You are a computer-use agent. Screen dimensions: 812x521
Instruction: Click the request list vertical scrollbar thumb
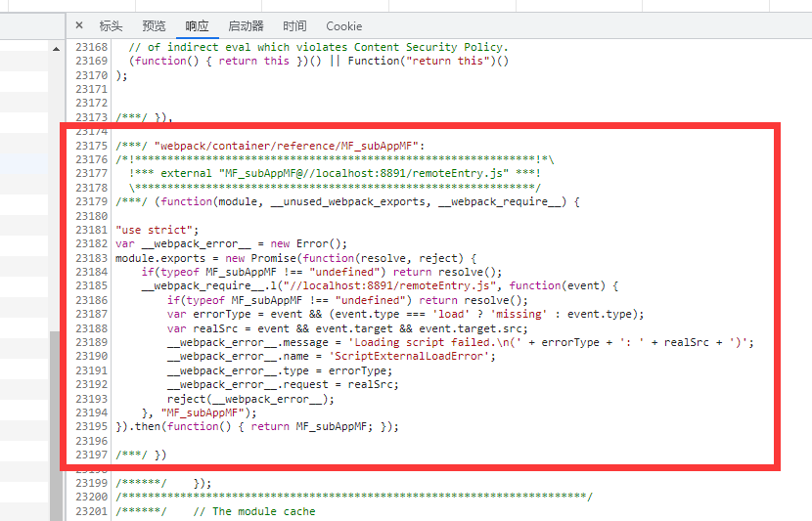[56, 425]
